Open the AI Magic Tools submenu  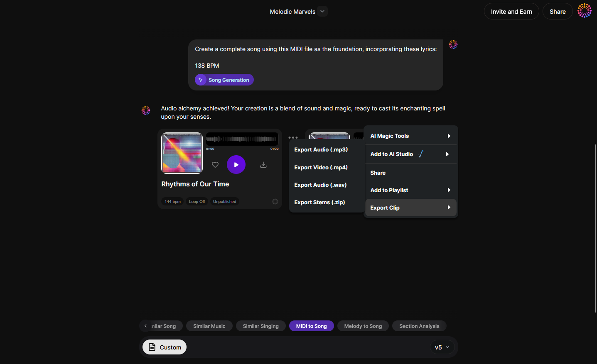[x=410, y=136]
